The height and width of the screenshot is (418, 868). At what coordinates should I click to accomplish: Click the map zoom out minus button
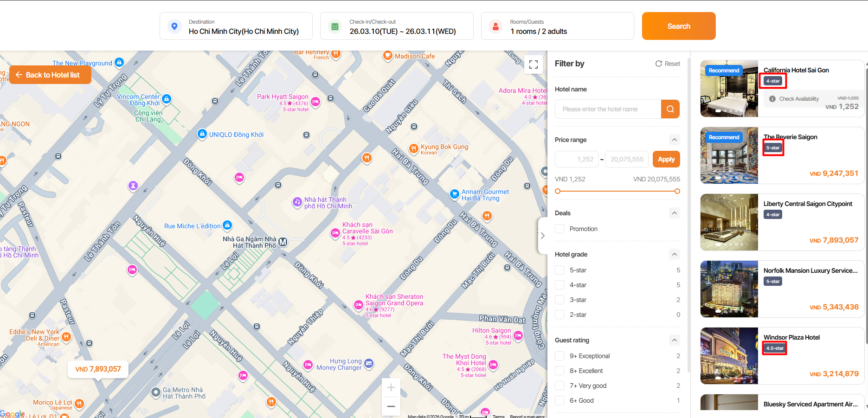click(x=391, y=406)
